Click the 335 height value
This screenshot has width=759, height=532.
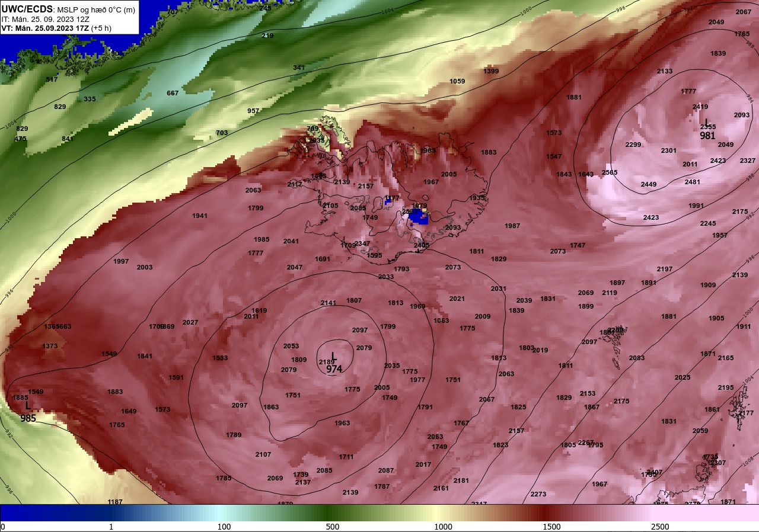coord(90,99)
